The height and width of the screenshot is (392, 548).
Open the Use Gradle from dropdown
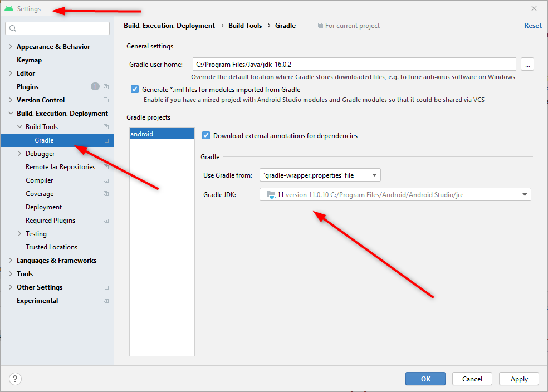(320, 175)
